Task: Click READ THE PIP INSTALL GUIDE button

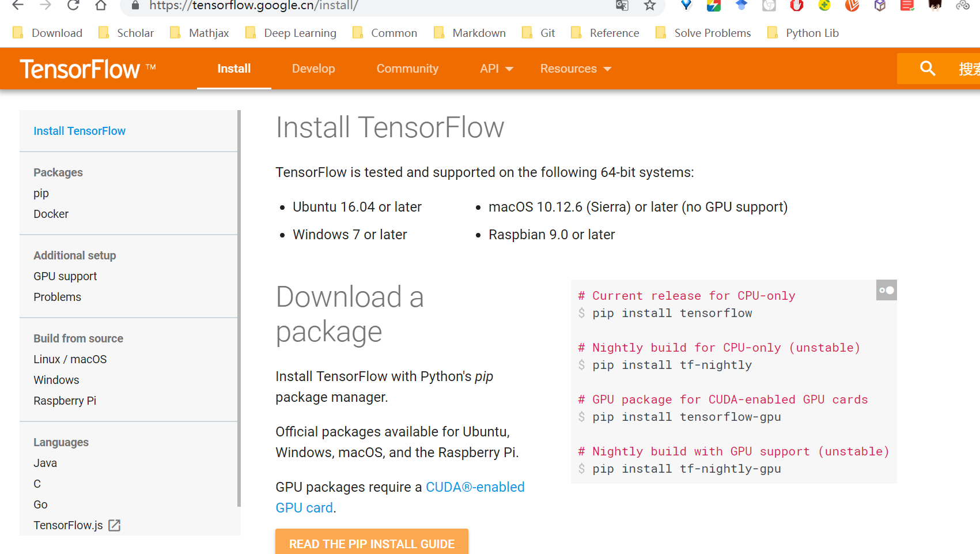Action: [372, 544]
